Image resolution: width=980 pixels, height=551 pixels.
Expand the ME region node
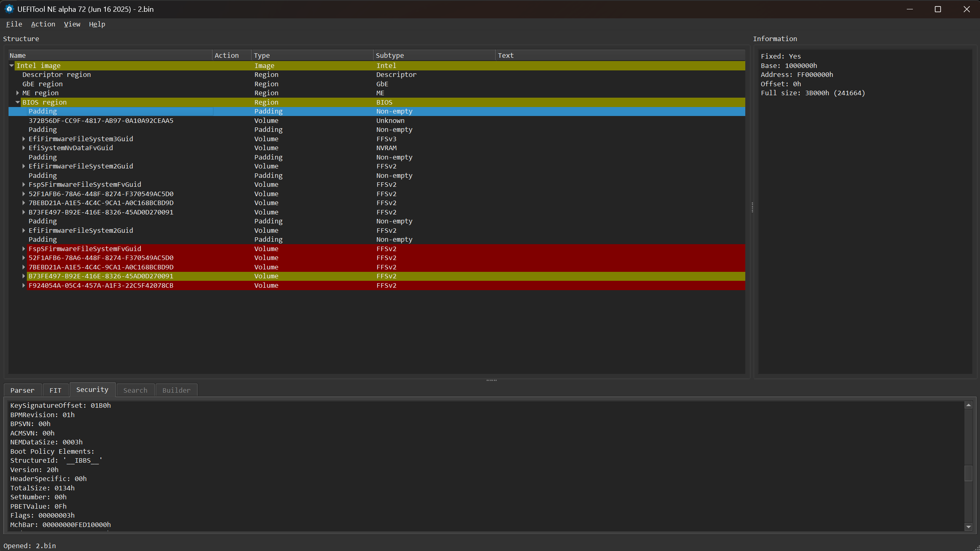(17, 93)
